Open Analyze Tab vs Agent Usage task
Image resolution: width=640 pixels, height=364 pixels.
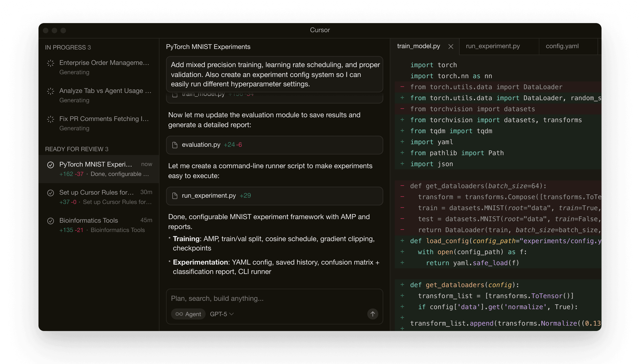[99, 95]
